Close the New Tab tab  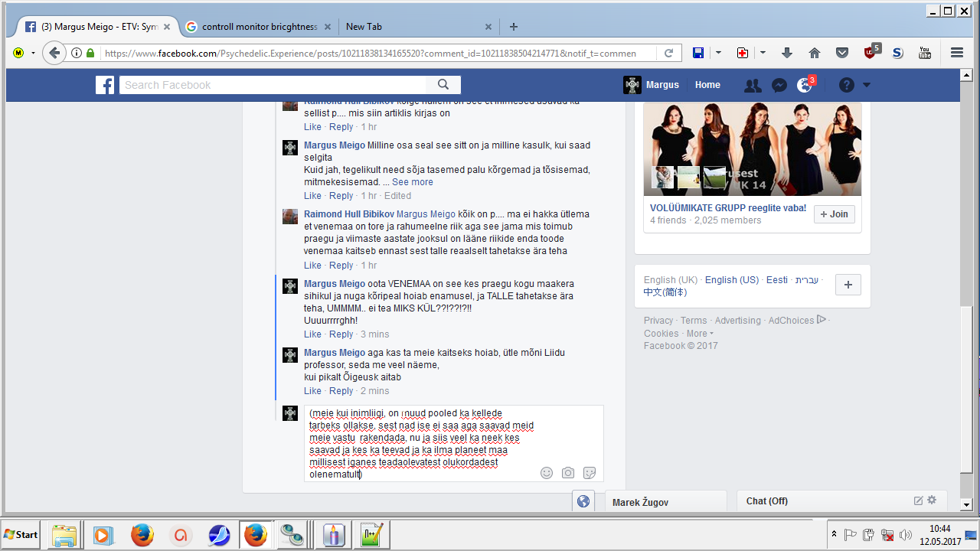point(488,27)
